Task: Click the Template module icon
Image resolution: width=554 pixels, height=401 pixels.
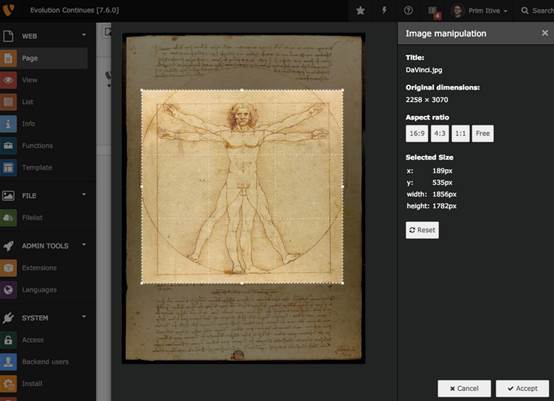Action: [8, 167]
